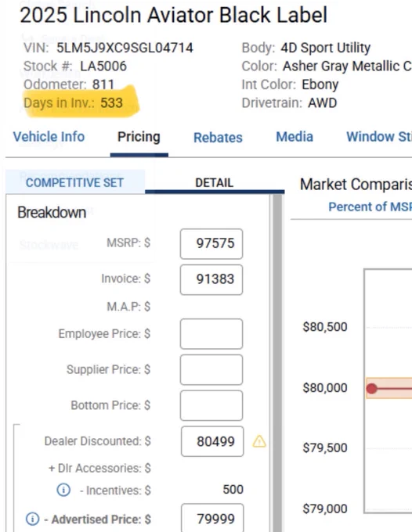Select the Detail tab
412x532 pixels.
(215, 182)
